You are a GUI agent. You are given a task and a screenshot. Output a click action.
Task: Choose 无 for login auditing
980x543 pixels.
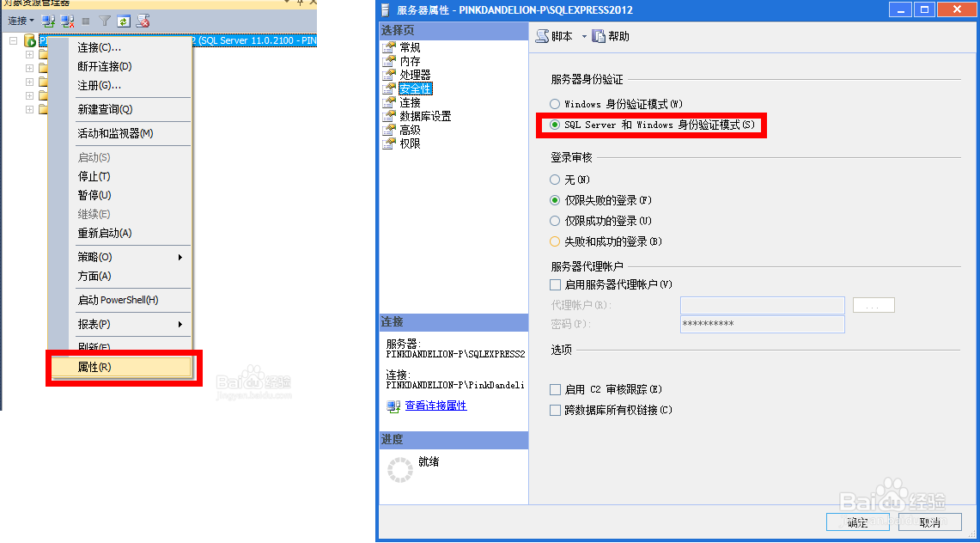tap(554, 180)
